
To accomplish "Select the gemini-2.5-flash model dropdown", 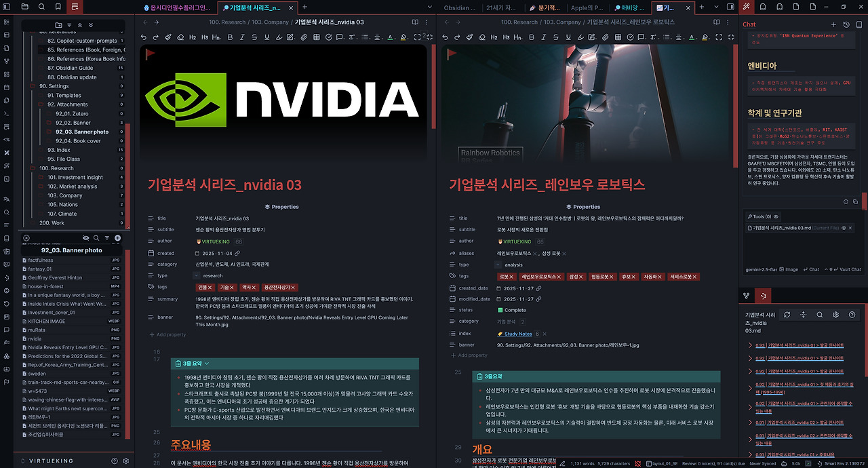I will click(x=764, y=269).
